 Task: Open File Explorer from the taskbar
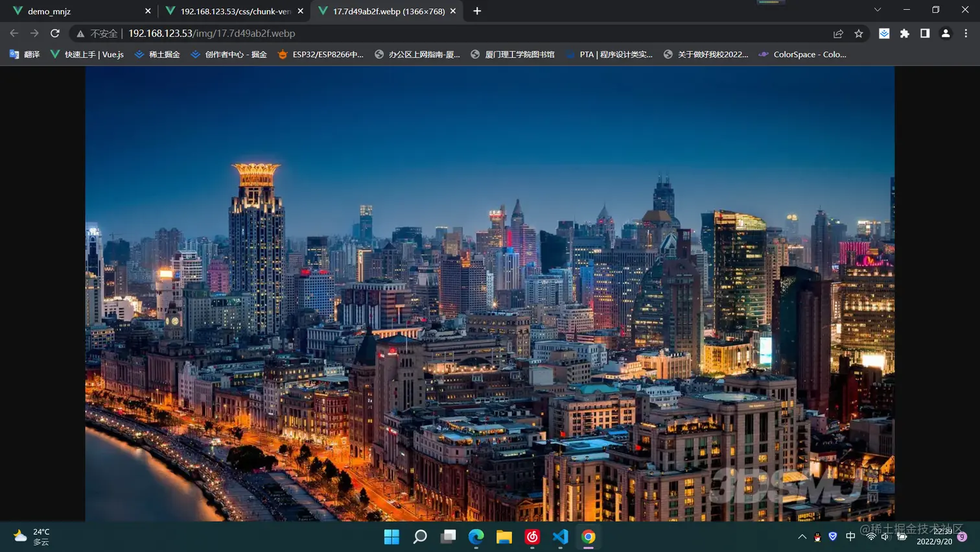(504, 536)
